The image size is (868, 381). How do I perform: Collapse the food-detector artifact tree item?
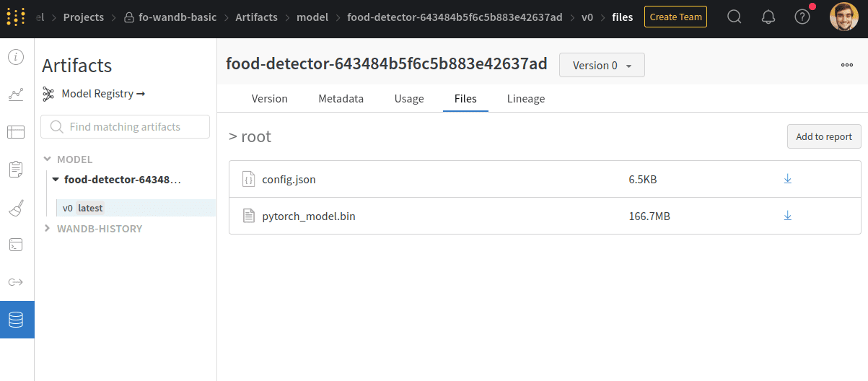(56, 180)
